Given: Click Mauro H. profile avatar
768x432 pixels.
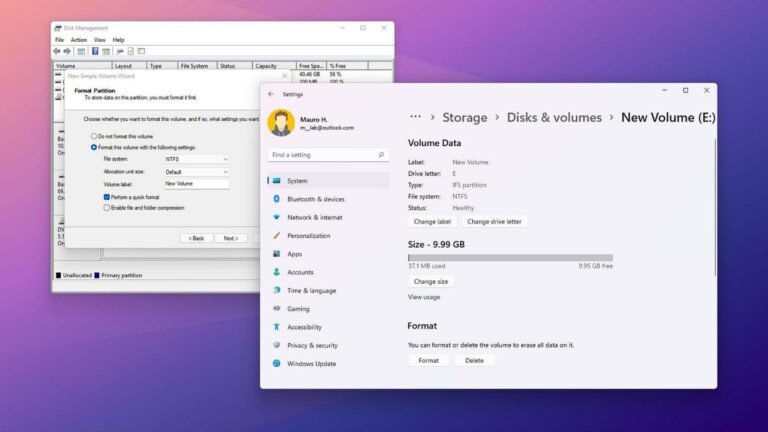Looking at the screenshot, I should pos(281,122).
